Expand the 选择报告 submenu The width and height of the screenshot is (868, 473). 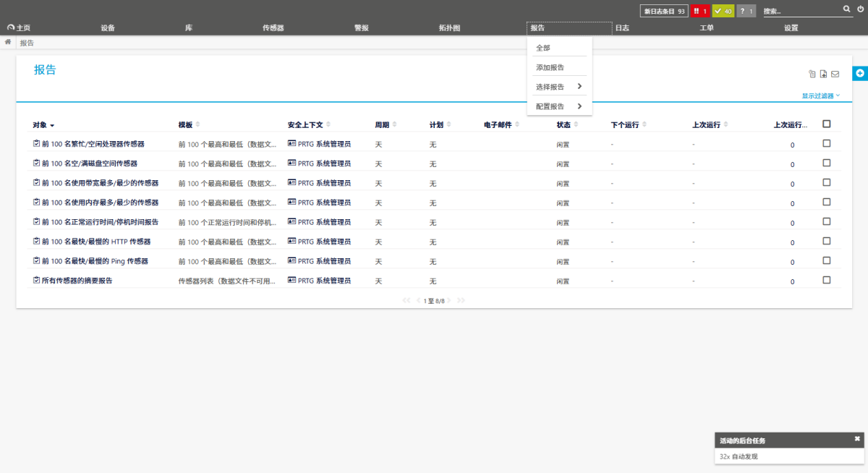click(x=559, y=87)
